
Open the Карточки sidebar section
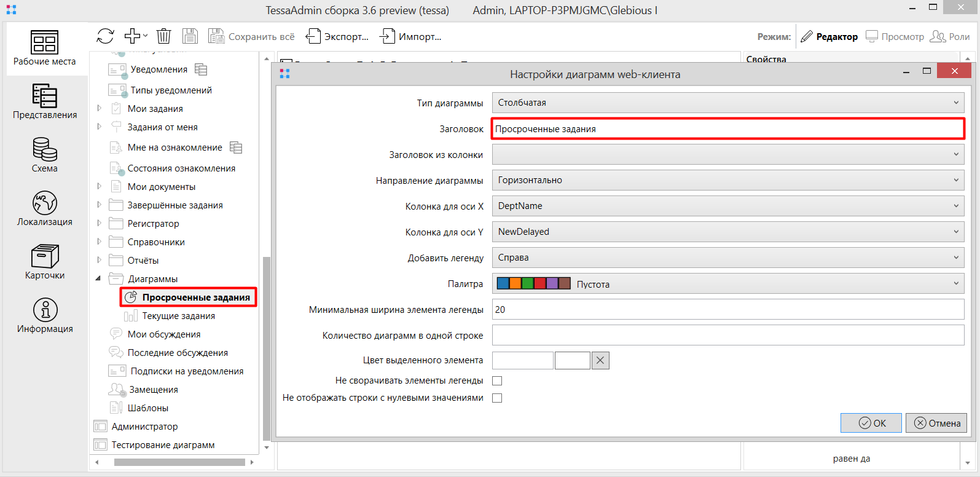(45, 262)
